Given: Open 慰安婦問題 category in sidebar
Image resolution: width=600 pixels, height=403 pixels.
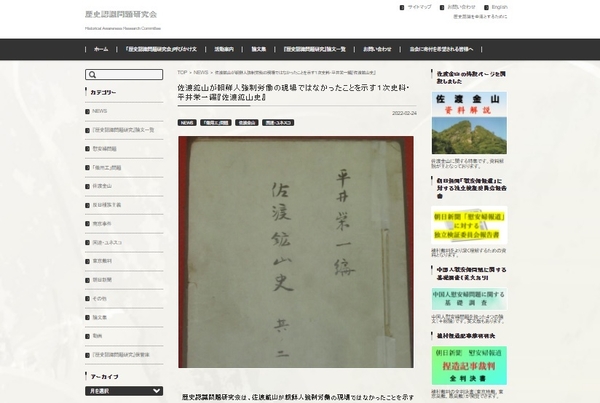Looking at the screenshot, I should point(104,149).
